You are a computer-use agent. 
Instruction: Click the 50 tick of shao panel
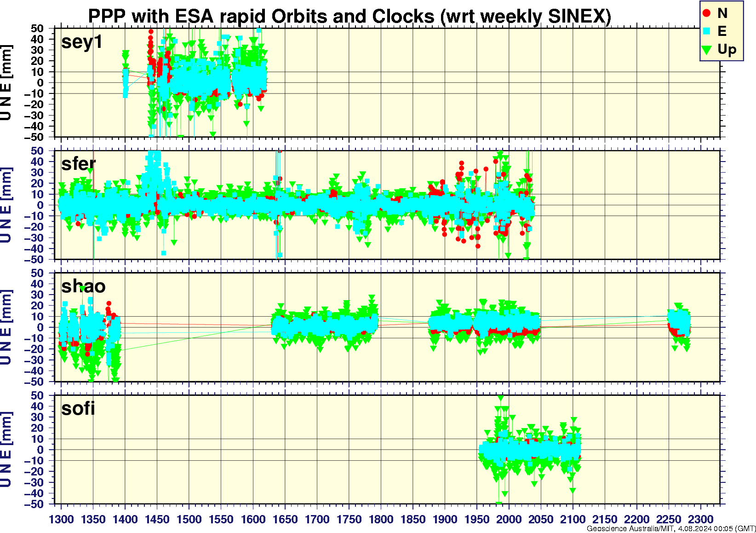pos(37,273)
